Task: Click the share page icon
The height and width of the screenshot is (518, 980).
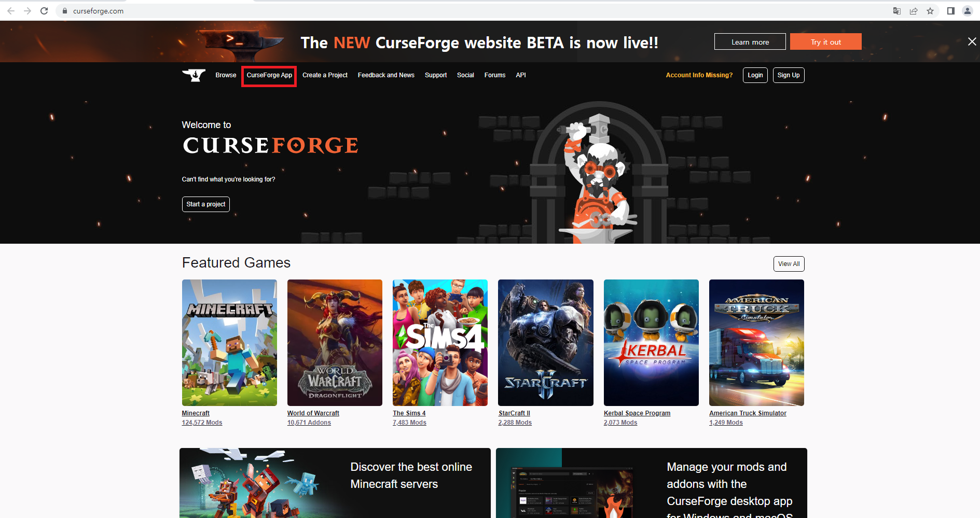Action: (x=914, y=11)
